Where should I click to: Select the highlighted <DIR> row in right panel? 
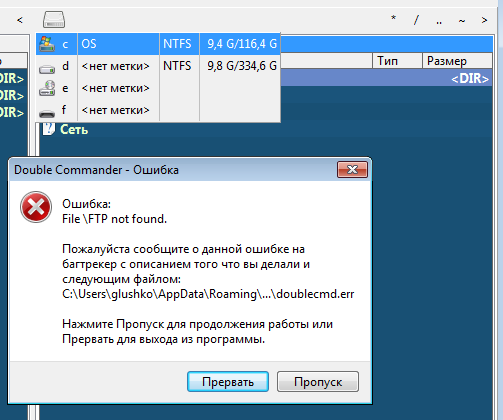tap(387, 78)
